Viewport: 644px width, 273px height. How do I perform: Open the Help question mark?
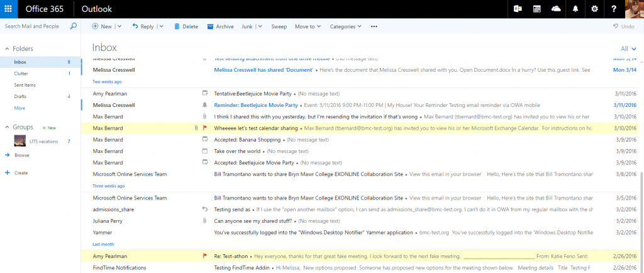click(614, 9)
